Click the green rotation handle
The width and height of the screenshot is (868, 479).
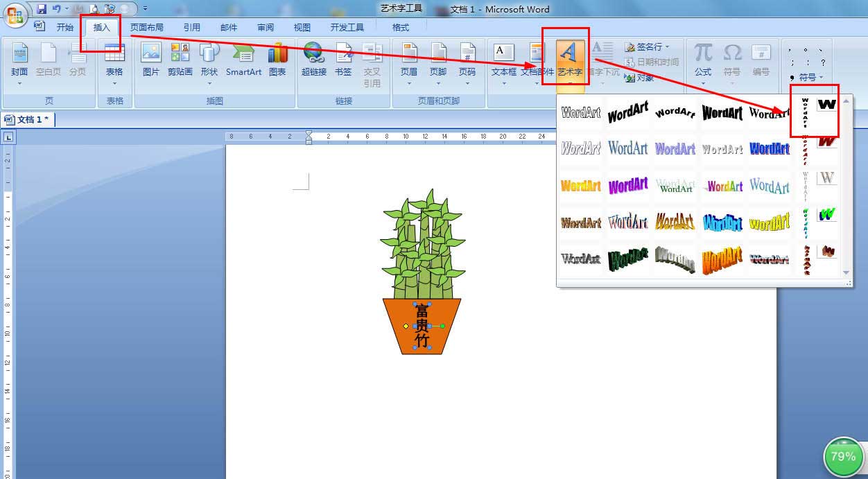click(443, 326)
